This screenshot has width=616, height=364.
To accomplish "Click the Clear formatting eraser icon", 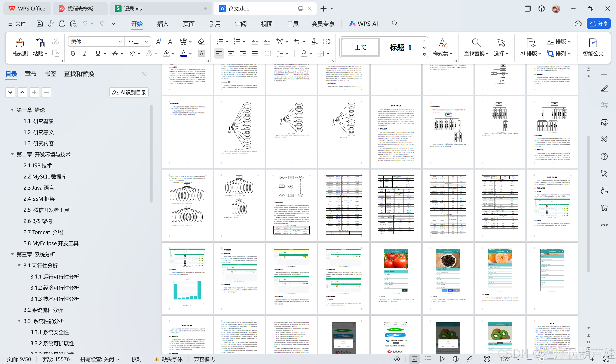I will pyautogui.click(x=201, y=41).
